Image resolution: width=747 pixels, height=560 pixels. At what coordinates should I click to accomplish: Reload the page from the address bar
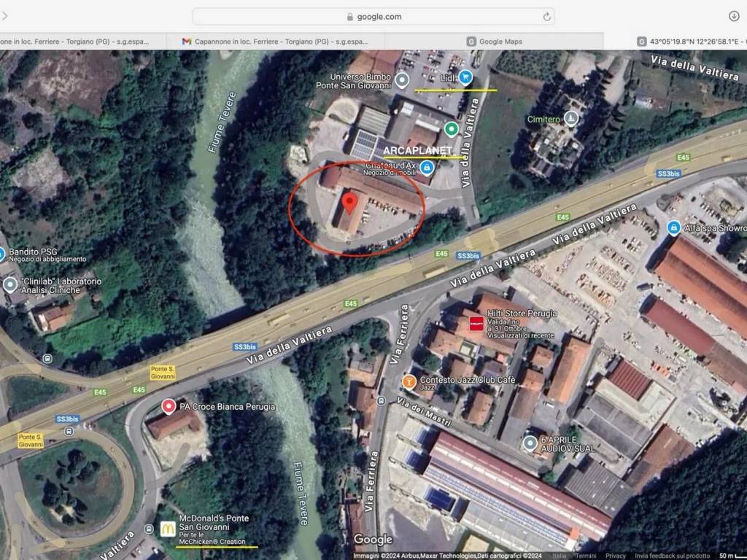(546, 17)
